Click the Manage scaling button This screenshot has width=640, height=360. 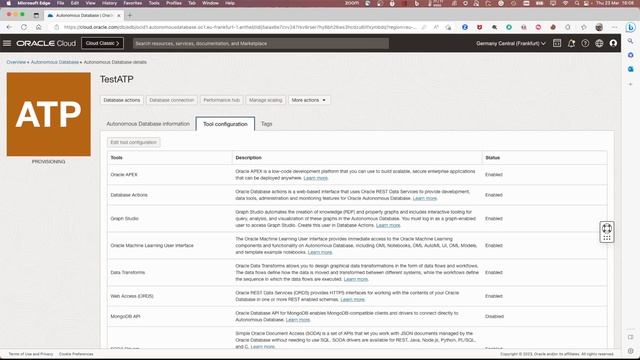tap(265, 100)
